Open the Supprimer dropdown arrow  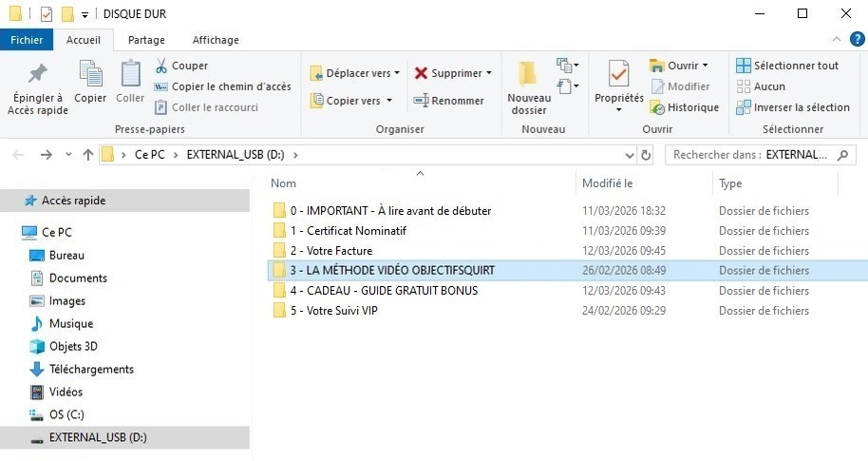coord(489,73)
